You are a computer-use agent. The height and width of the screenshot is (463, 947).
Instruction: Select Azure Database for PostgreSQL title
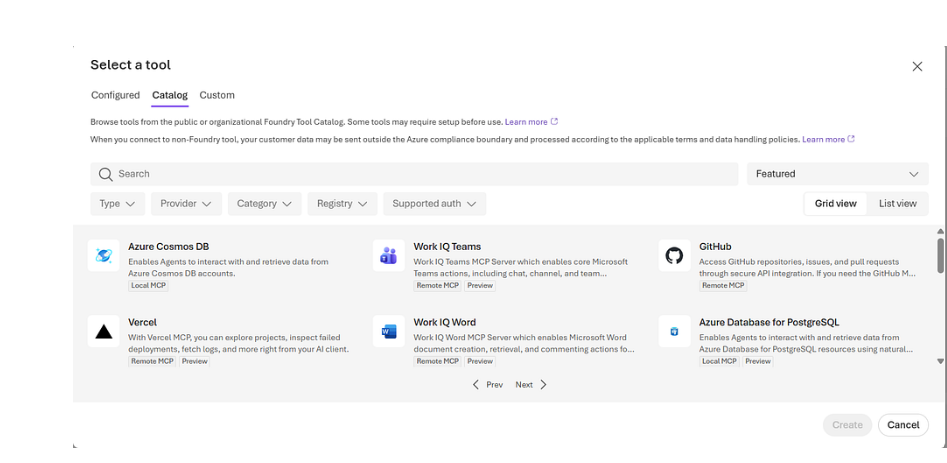coord(769,322)
